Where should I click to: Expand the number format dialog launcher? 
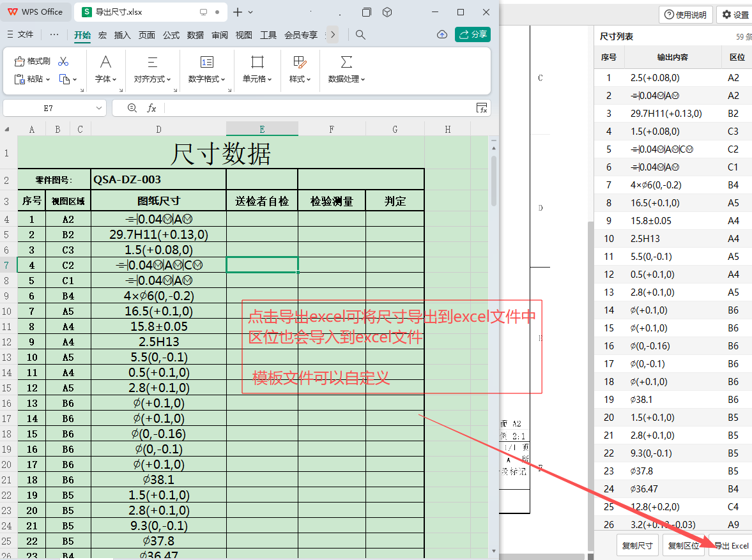coord(229,89)
